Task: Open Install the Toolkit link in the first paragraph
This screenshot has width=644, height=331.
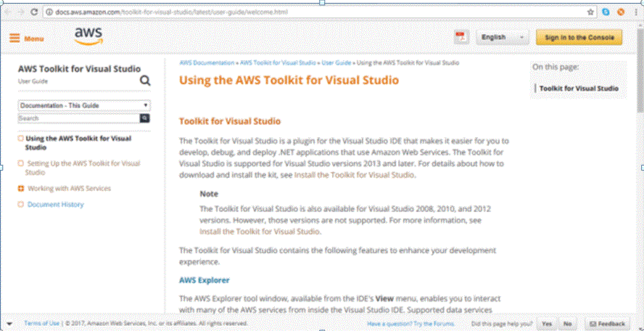Action: tap(355, 175)
